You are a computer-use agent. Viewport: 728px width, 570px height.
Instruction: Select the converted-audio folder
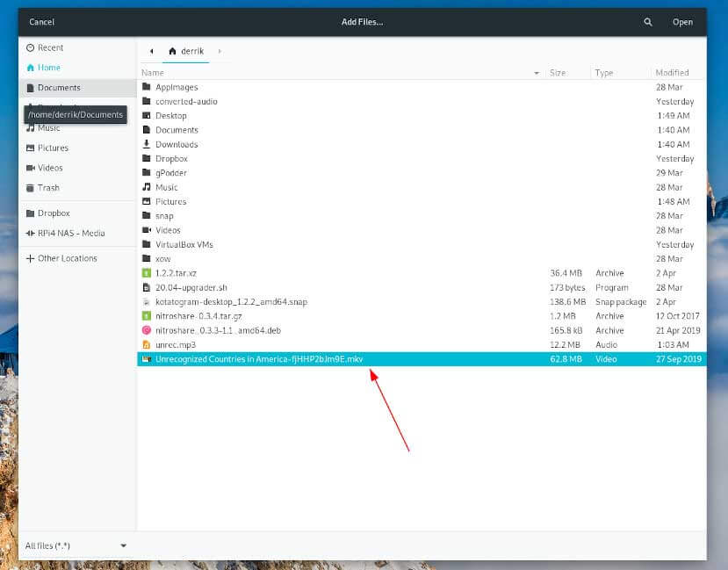(x=422, y=101)
